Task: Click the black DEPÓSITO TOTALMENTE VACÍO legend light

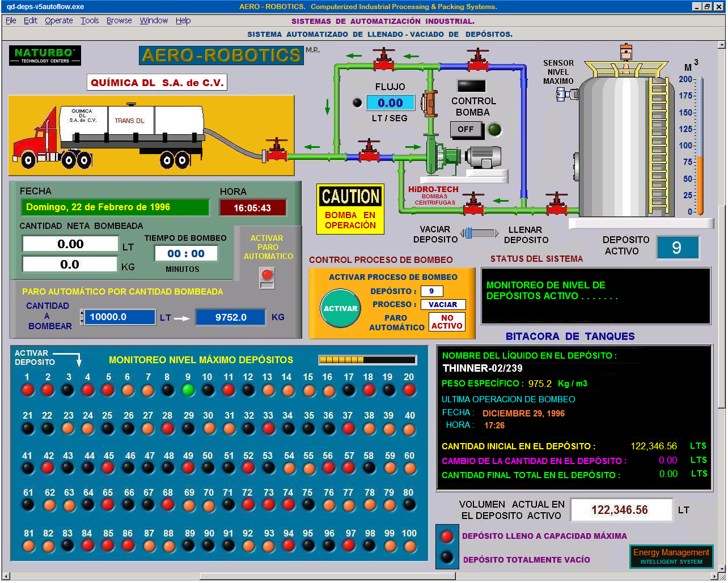Action: point(447,557)
